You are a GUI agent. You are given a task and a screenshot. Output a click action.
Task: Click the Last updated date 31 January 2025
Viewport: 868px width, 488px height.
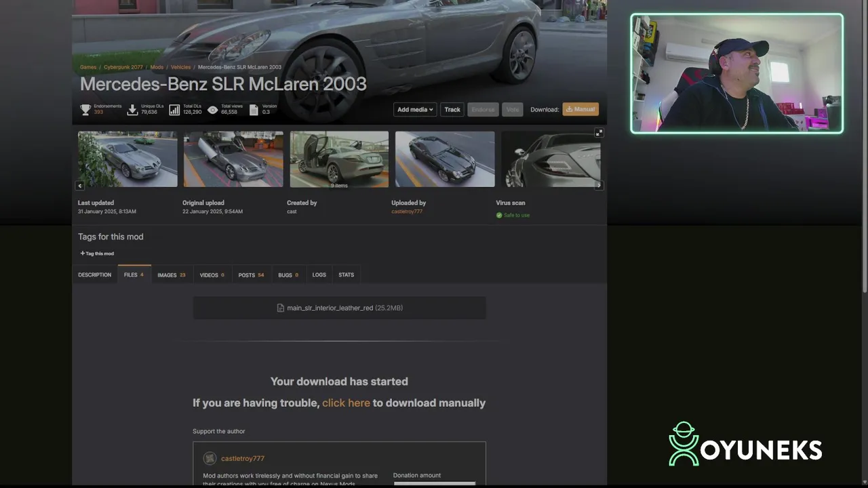107,211
